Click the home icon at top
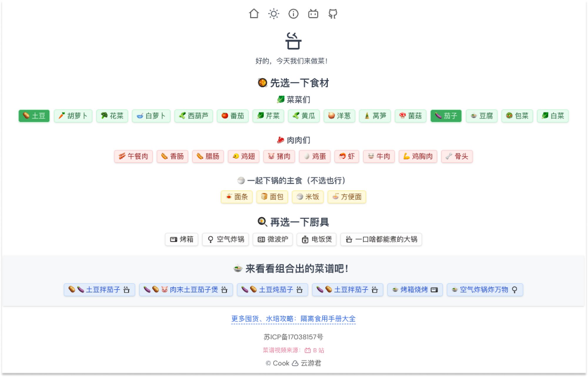The width and height of the screenshot is (588, 377). [x=254, y=14]
